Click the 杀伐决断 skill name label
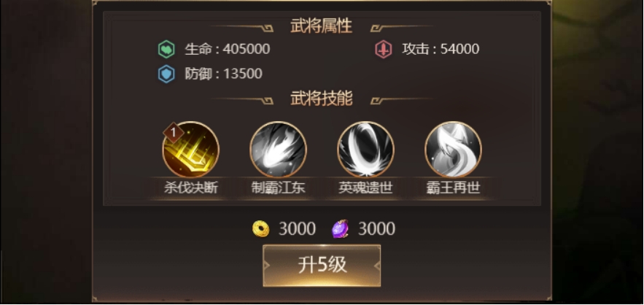 [x=191, y=188]
